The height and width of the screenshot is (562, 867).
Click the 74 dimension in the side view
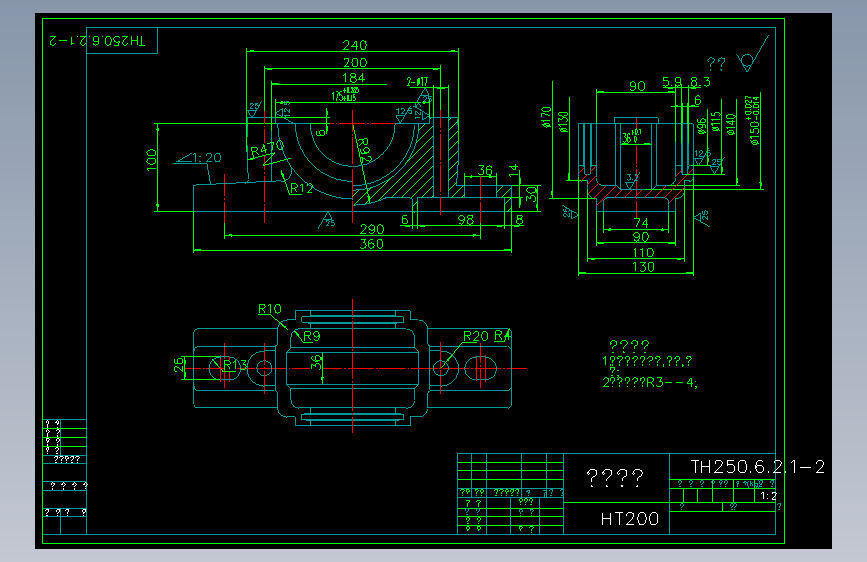point(641,222)
